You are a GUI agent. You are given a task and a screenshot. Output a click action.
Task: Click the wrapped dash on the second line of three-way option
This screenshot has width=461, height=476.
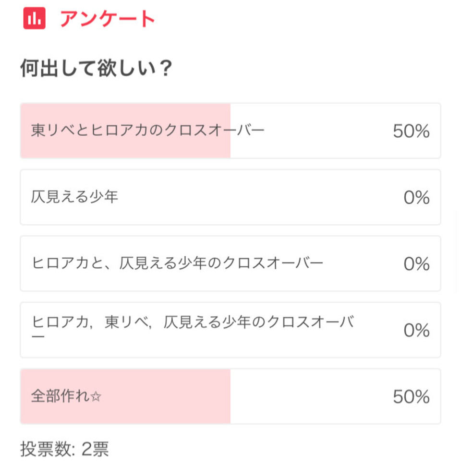(x=38, y=337)
